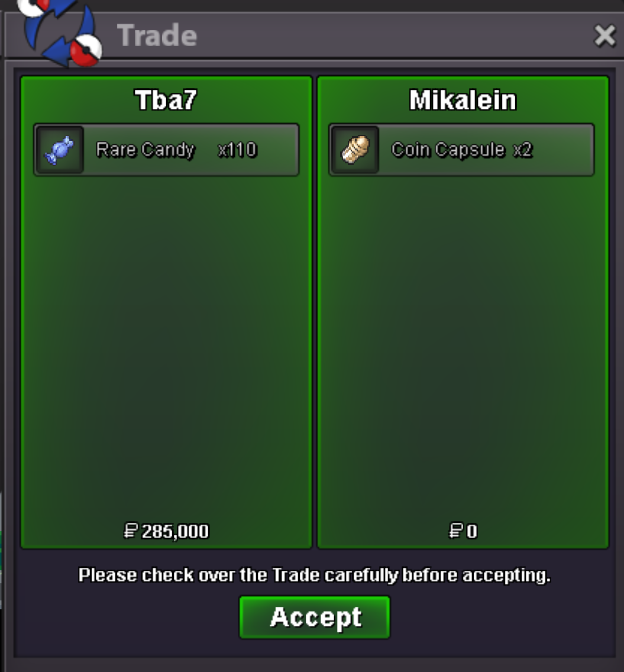Click the Mikalein player name header
Image resolution: width=624 pixels, height=672 pixels.
click(463, 100)
